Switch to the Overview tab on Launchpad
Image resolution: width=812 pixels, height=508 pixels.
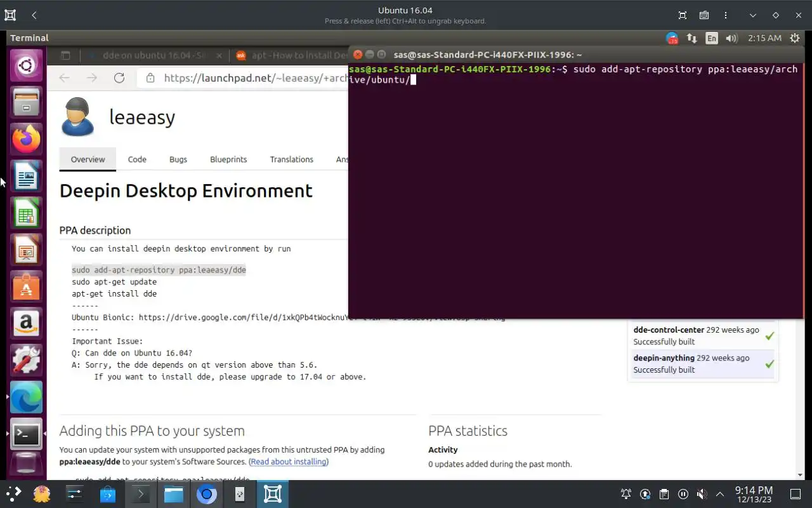(88, 159)
